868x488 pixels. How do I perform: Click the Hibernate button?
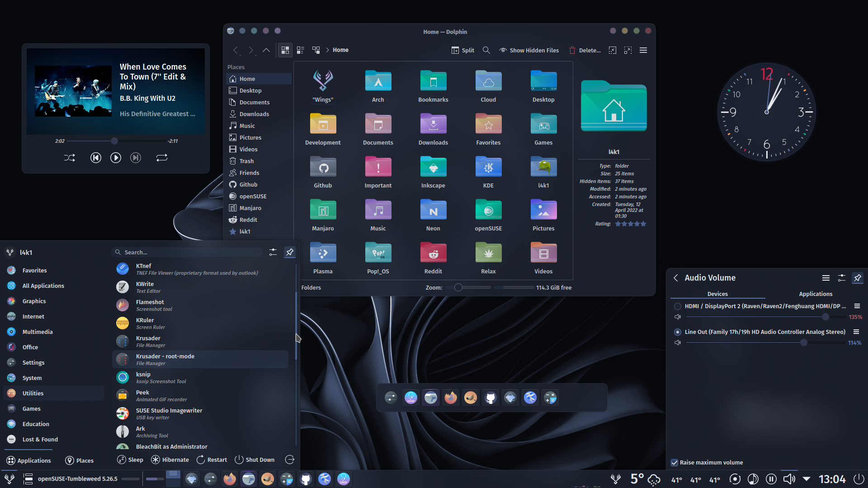point(170,460)
